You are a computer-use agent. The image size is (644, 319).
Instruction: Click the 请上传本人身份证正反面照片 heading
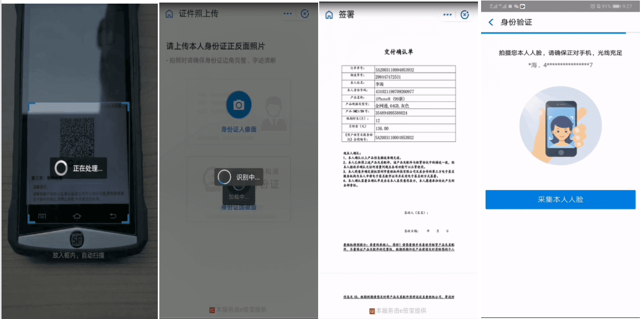click(216, 46)
